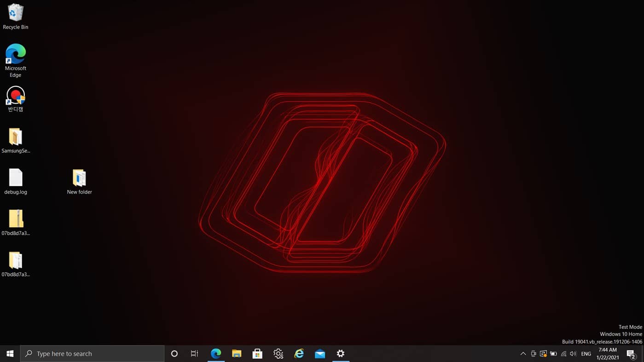Show hidden system tray icons
The height and width of the screenshot is (362, 644).
tap(523, 354)
